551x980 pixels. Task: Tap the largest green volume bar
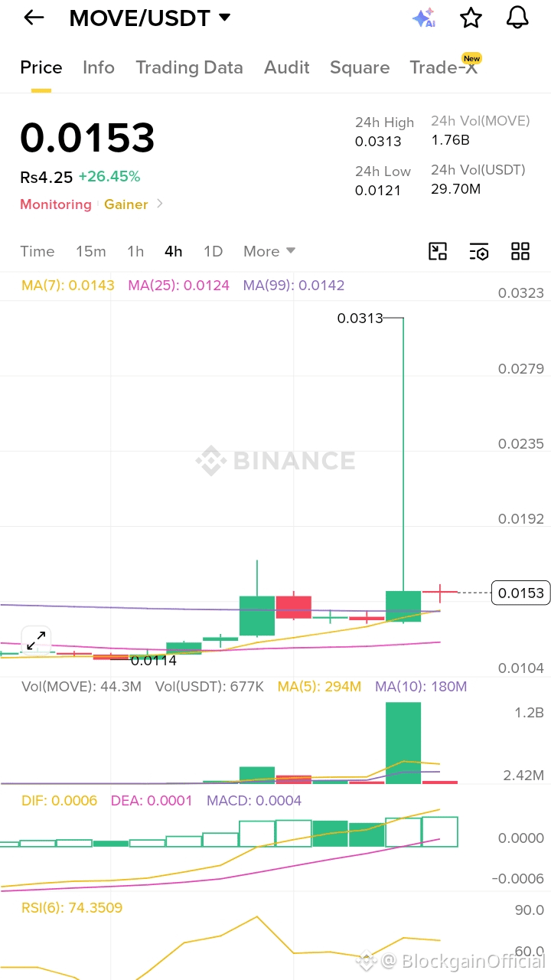(403, 743)
